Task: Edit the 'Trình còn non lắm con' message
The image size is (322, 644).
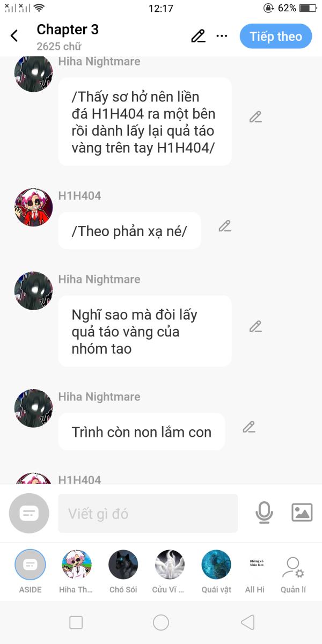Action: tap(248, 427)
